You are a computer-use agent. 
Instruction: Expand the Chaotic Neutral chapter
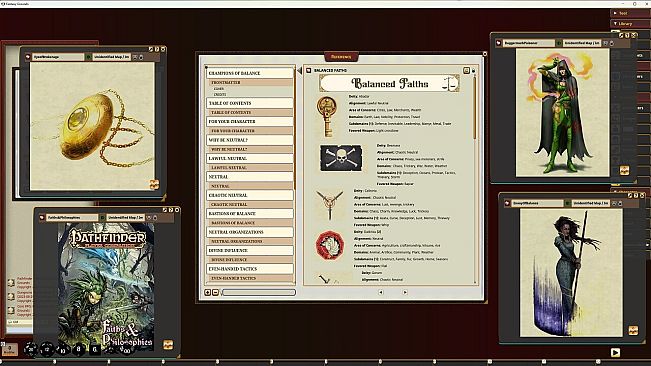pos(250,195)
